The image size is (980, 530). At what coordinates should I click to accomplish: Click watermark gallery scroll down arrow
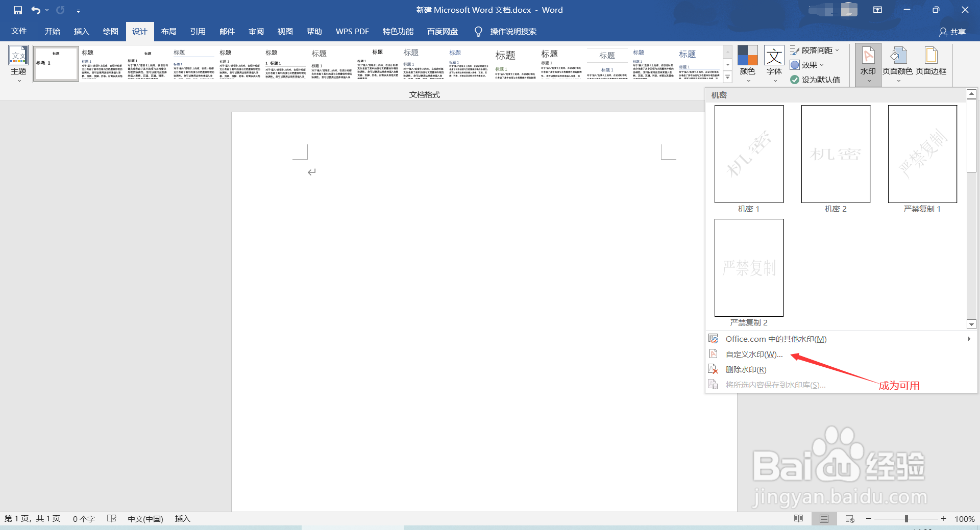pos(972,324)
